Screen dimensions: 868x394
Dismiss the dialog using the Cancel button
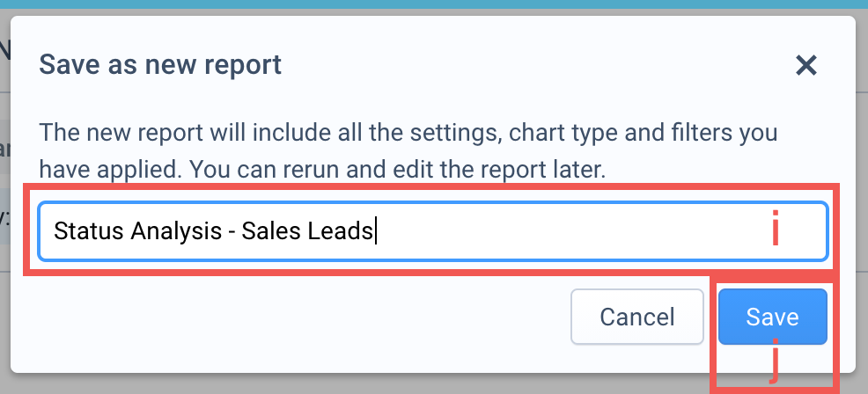point(636,317)
